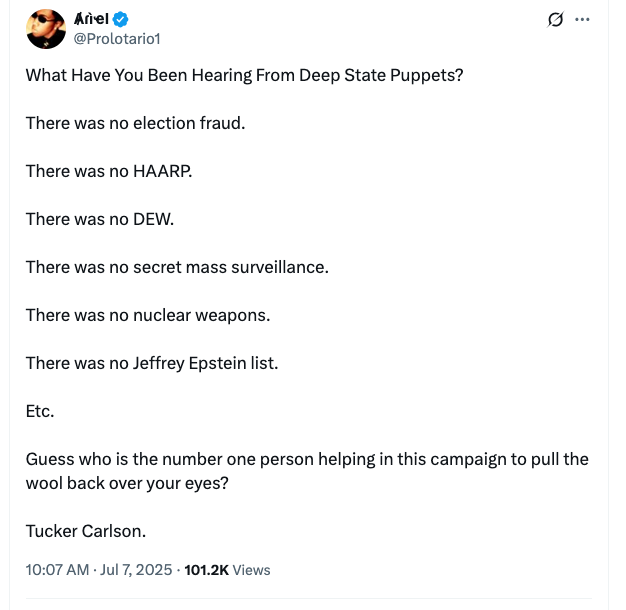This screenshot has height=610, width=626.
Task: Click the 'no nuclear weapons' line
Action: pyautogui.click(x=148, y=315)
